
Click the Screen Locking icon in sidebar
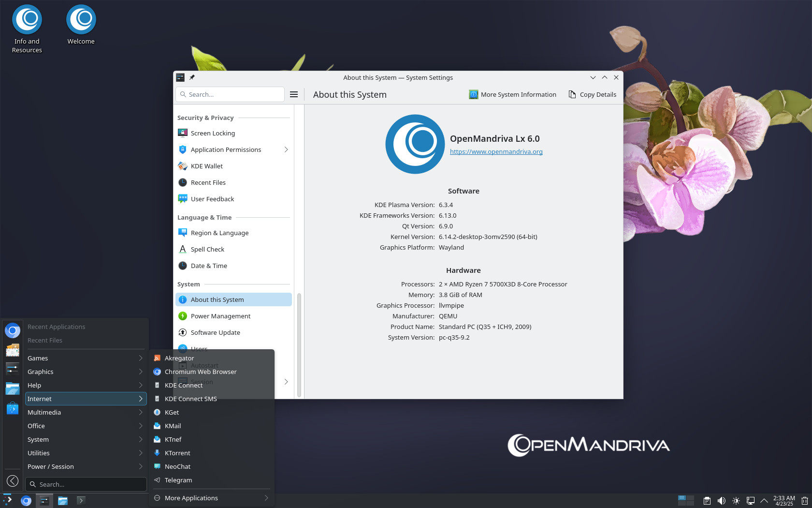pos(183,133)
